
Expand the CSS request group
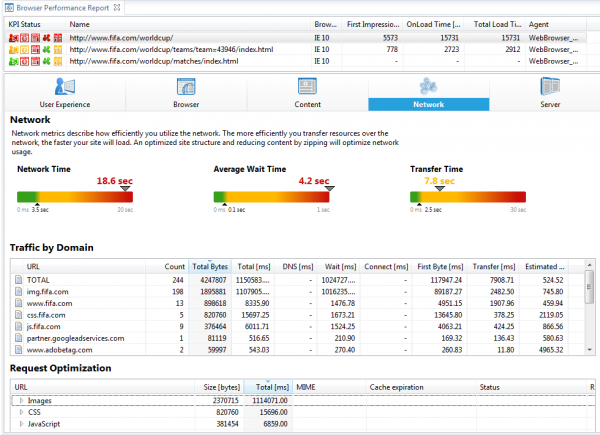pos(21,412)
